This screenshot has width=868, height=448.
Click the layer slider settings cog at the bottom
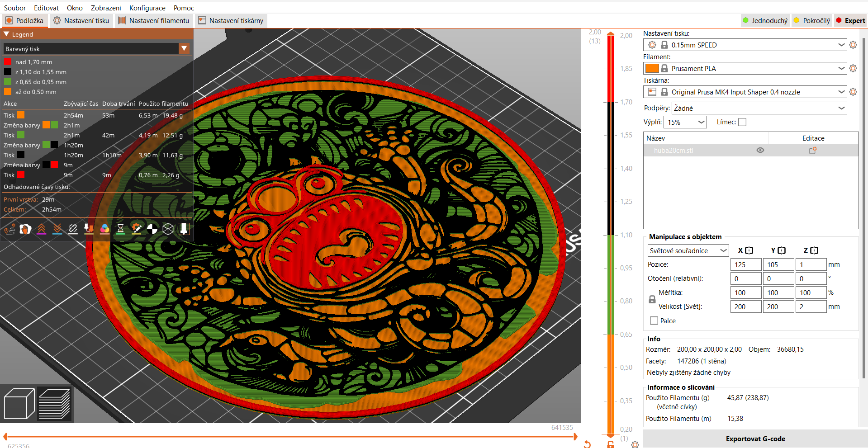[x=635, y=444]
